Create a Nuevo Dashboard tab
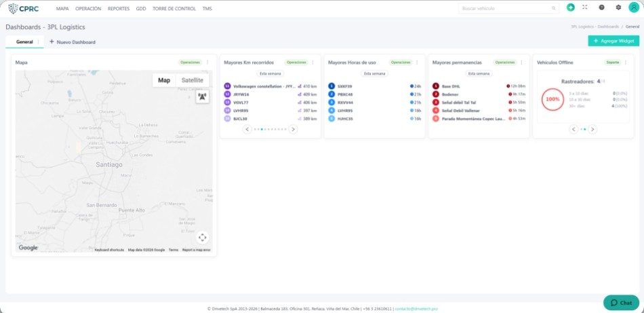The height and width of the screenshot is (313, 644). pyautogui.click(x=73, y=42)
